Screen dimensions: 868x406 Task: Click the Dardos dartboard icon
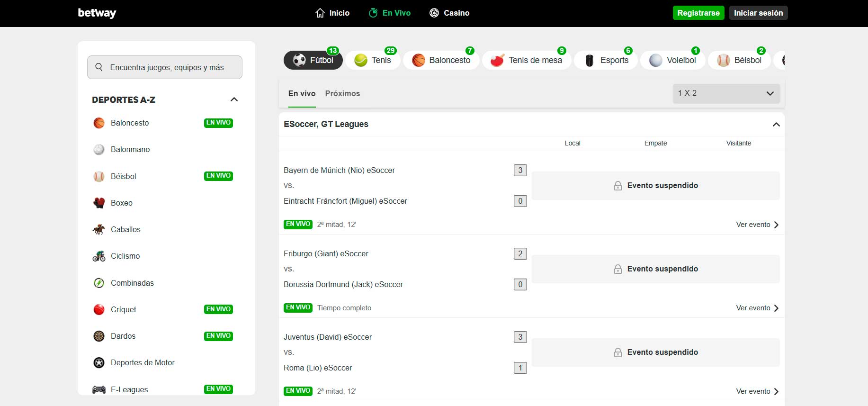click(99, 336)
